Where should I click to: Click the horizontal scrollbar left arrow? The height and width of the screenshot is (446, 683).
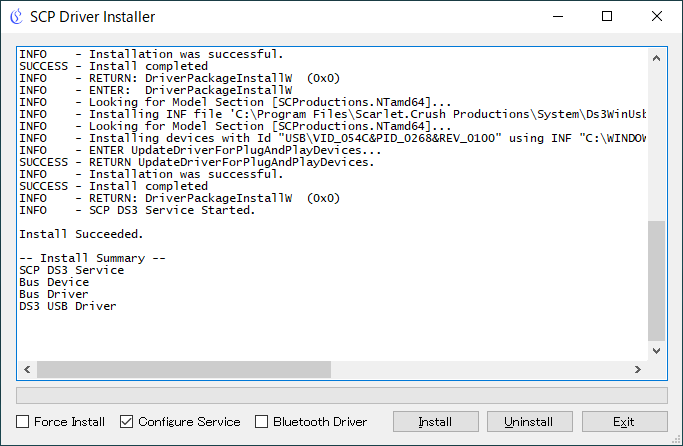click(27, 369)
